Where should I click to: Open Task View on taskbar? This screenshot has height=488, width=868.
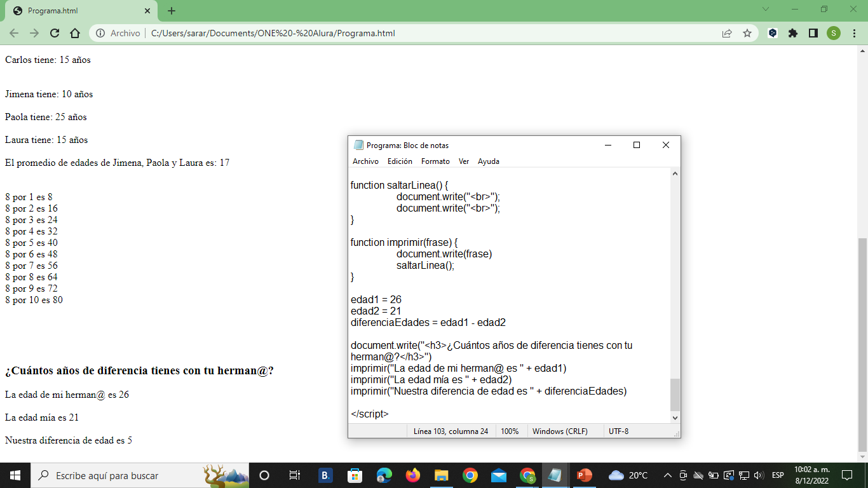pyautogui.click(x=295, y=475)
